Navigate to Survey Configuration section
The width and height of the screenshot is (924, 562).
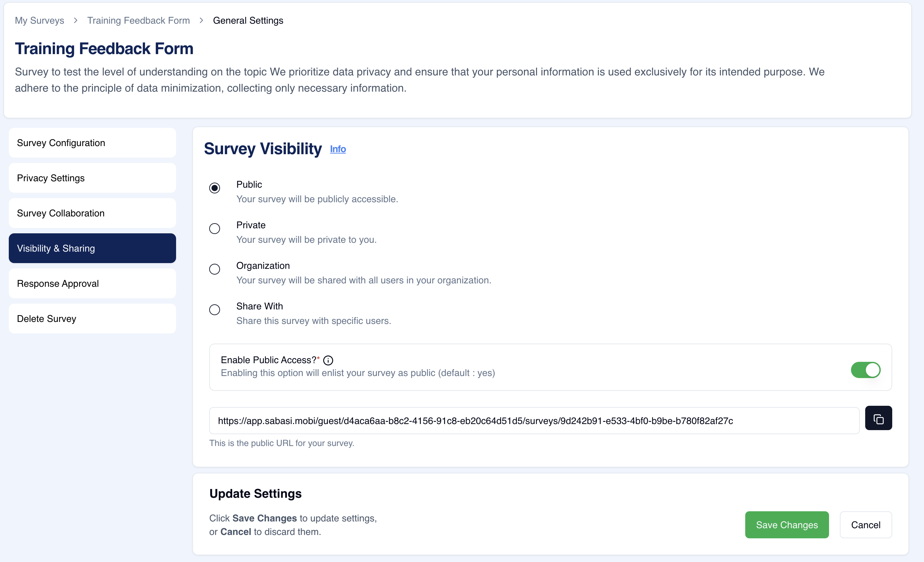pyautogui.click(x=92, y=143)
